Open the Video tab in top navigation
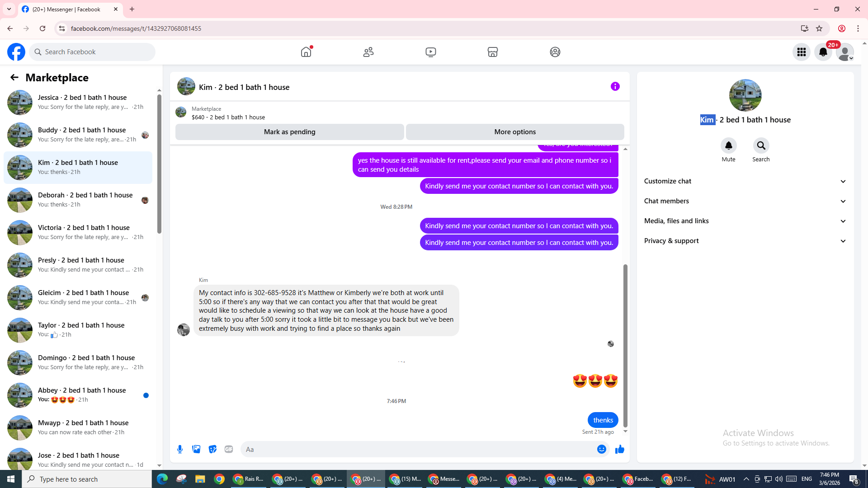Image resolution: width=868 pixels, height=488 pixels. pos(430,52)
